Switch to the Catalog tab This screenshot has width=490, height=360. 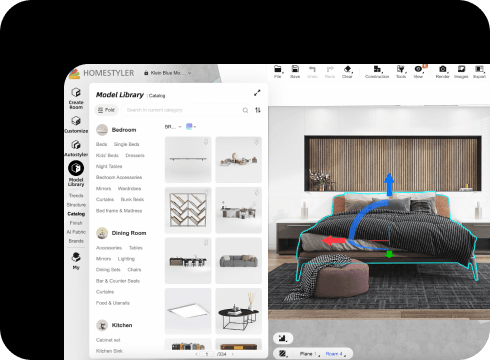tap(76, 214)
